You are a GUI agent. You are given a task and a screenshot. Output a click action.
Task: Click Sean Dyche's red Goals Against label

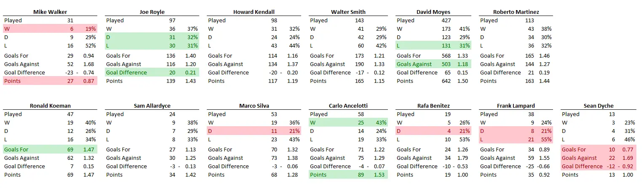579,158
